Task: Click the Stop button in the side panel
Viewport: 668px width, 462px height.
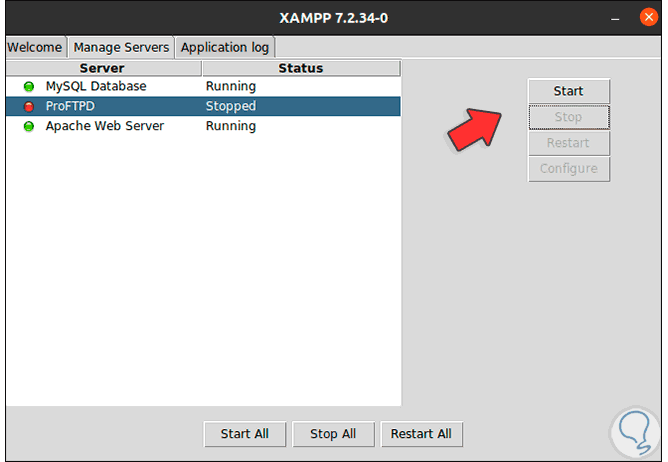Action: [569, 117]
